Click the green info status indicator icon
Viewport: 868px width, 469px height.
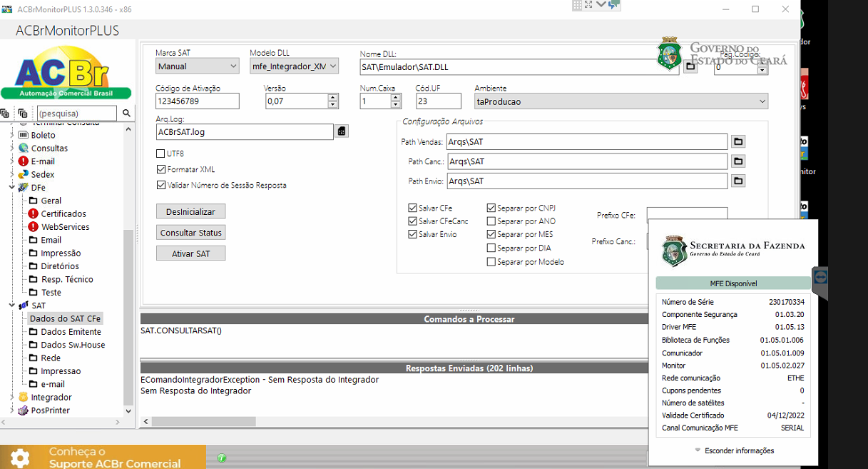coord(222,458)
